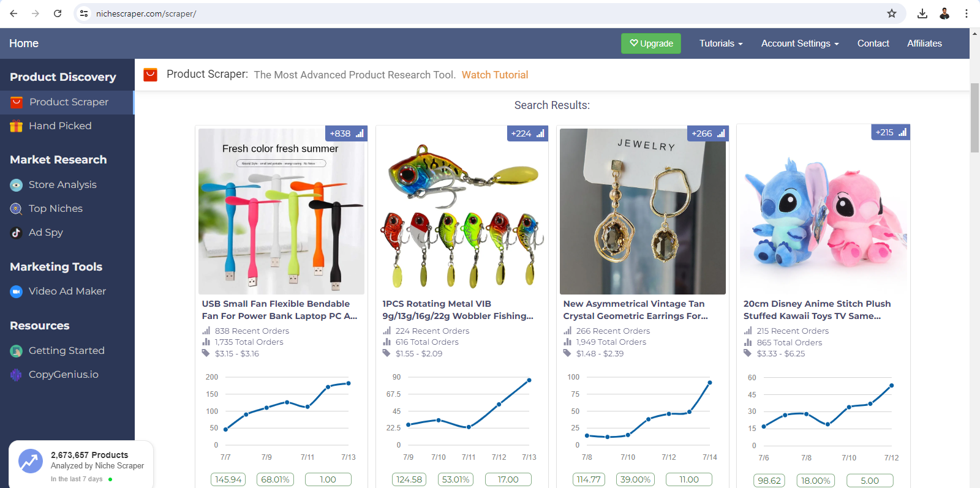This screenshot has width=980, height=488.
Task: Click the Getting Started icon
Action: [17, 351]
